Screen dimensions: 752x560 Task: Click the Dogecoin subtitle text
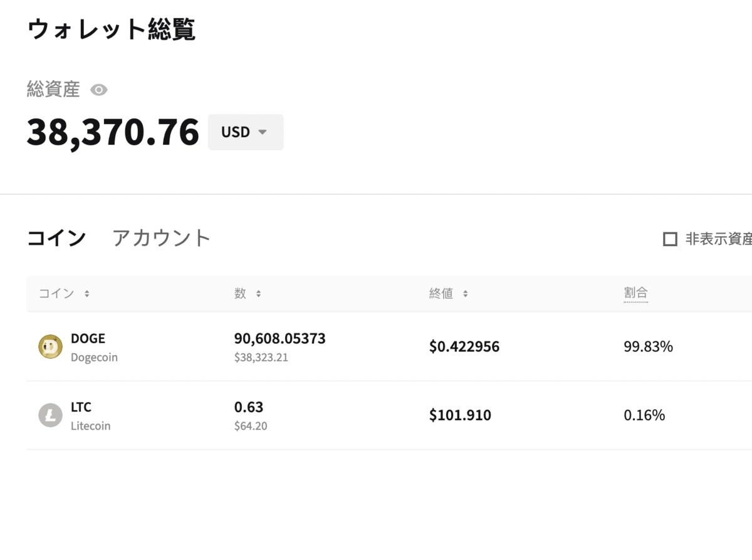click(x=94, y=358)
